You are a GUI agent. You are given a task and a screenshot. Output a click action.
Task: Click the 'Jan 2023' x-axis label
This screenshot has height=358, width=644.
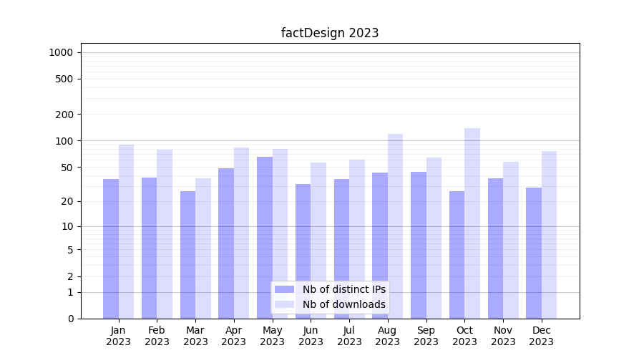[119, 336]
